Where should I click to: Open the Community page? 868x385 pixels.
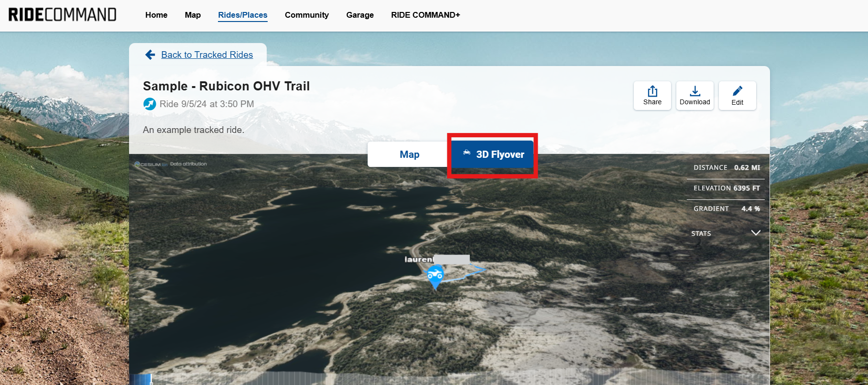click(307, 15)
